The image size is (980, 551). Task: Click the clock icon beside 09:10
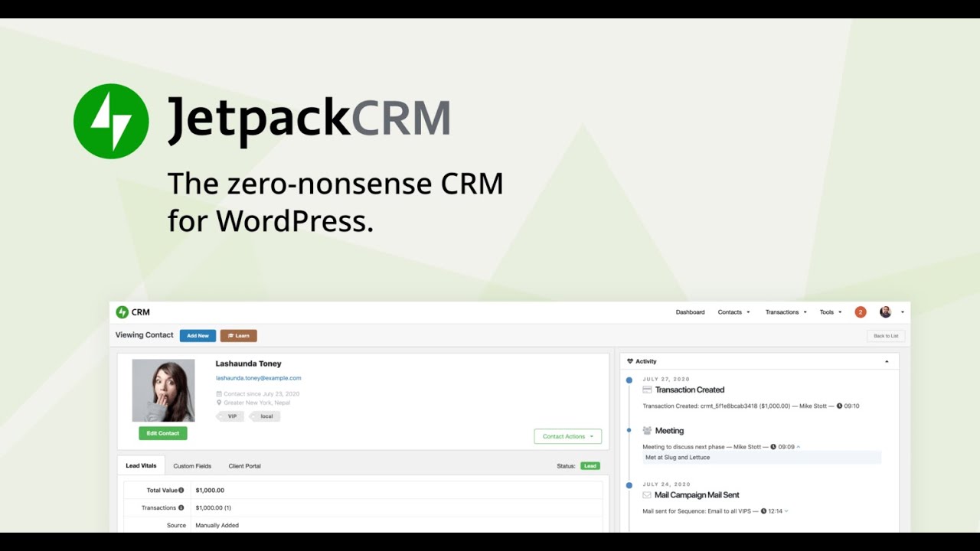tap(839, 406)
